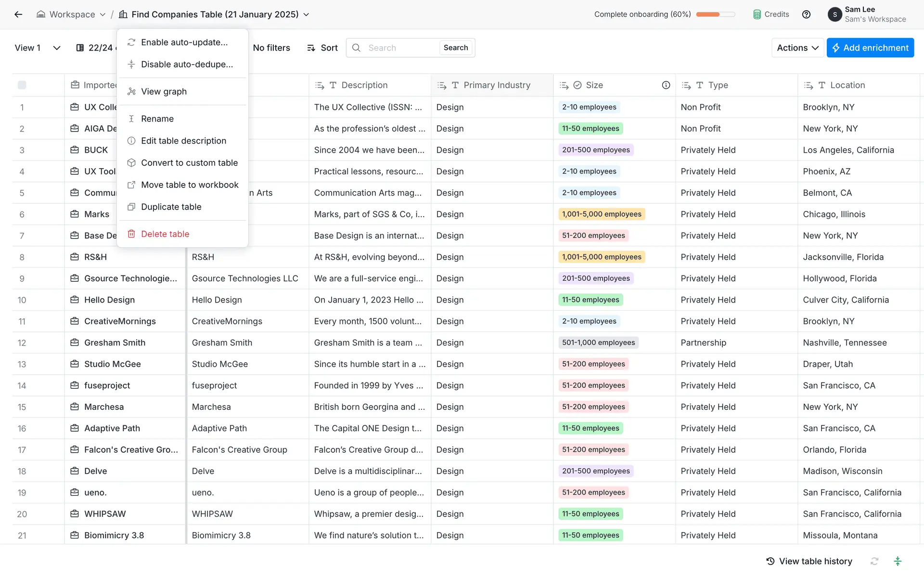Expand the Workspace breadcrumb dropdown
The width and height of the screenshot is (924, 578).
pos(103,14)
